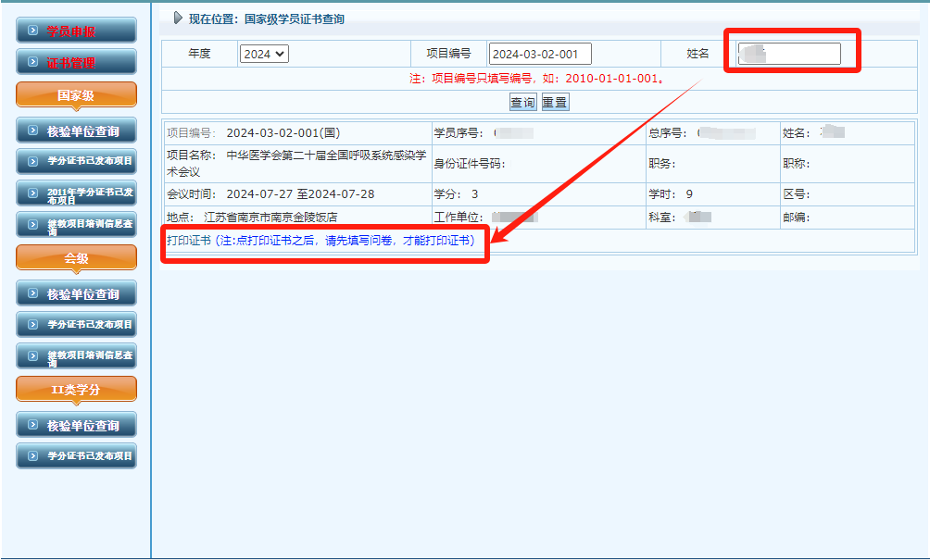The height and width of the screenshot is (560, 930).
Task: Select the II类学分 section header
Action: pos(76,388)
